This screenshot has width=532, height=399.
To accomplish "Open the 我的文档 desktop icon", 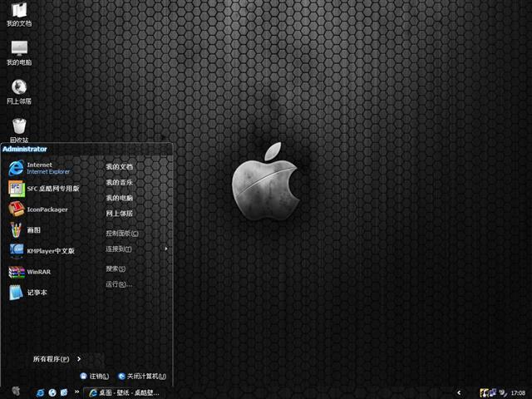I will click(19, 14).
